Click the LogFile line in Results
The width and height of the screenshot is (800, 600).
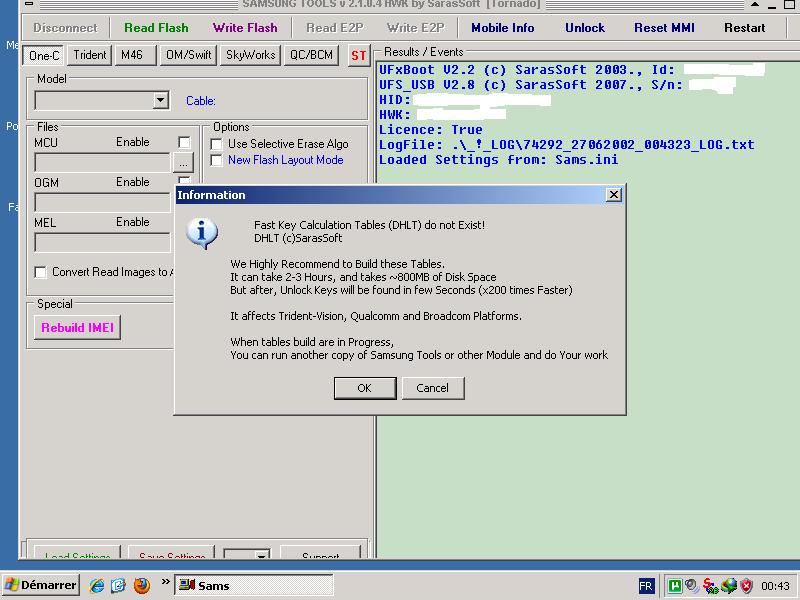pos(566,145)
